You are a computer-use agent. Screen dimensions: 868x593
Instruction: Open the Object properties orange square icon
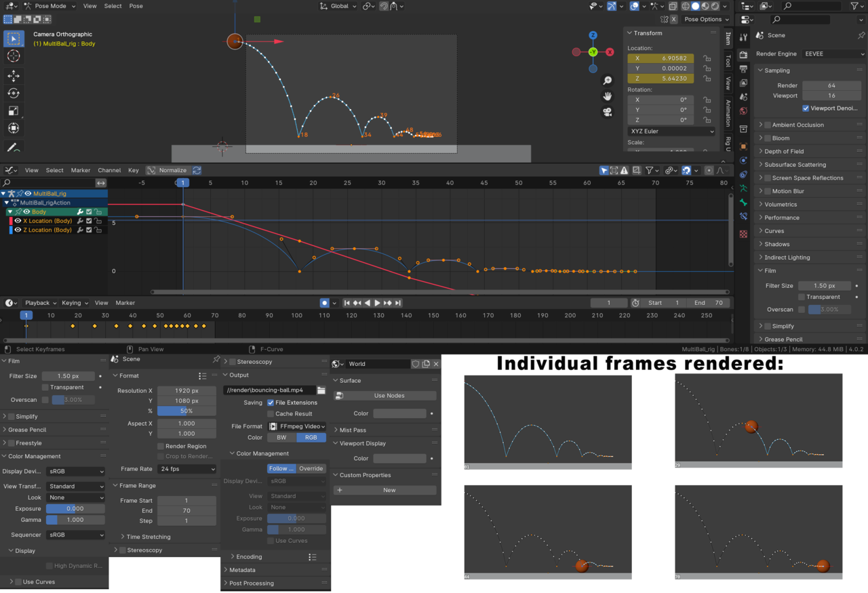pos(744,146)
